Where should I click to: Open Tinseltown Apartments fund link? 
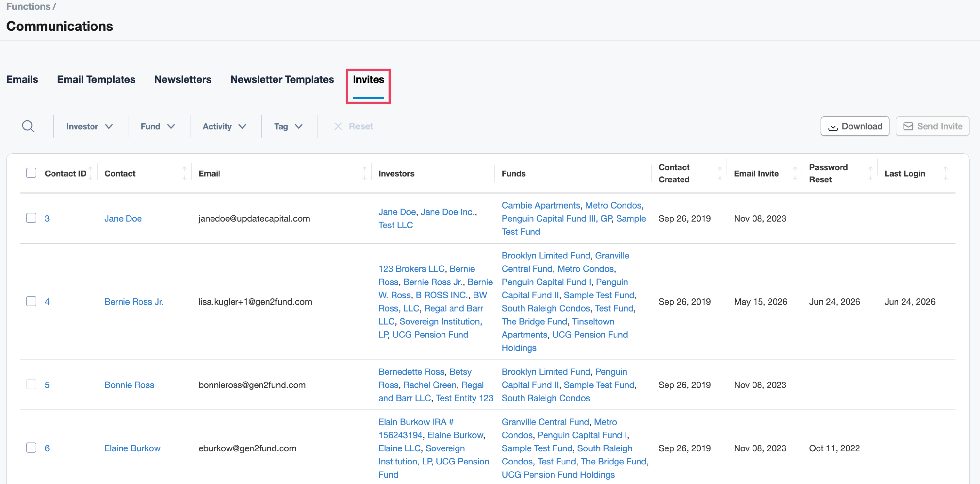point(558,328)
